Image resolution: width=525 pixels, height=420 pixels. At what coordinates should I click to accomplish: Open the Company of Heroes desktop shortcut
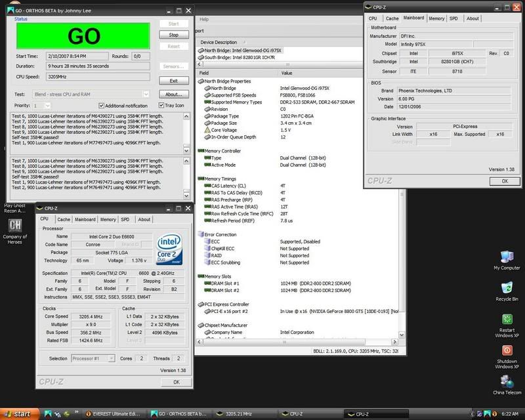14,225
